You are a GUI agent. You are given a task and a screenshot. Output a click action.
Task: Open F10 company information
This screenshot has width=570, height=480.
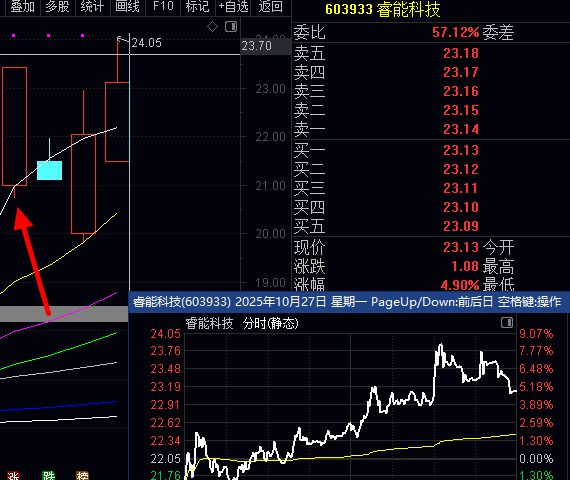163,7
